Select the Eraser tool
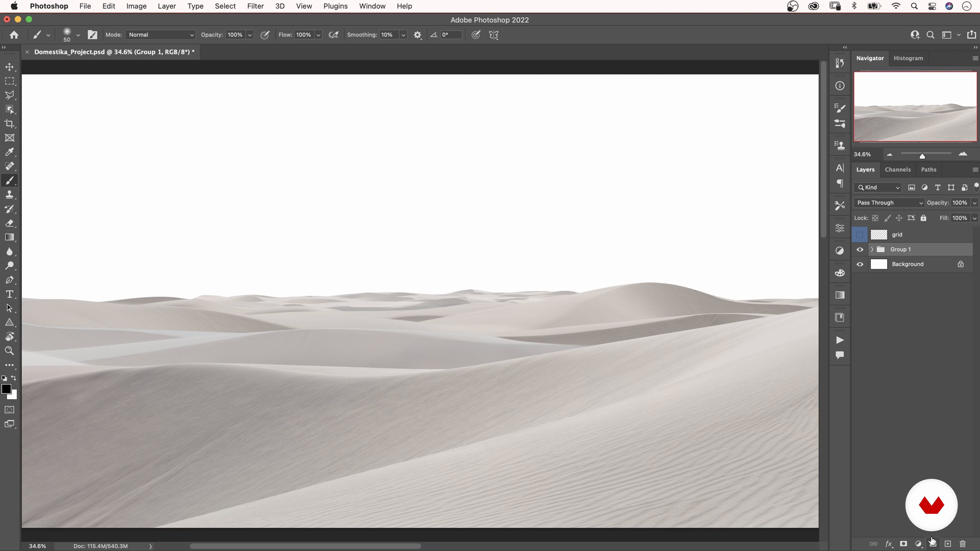The width and height of the screenshot is (980, 551). (9, 223)
